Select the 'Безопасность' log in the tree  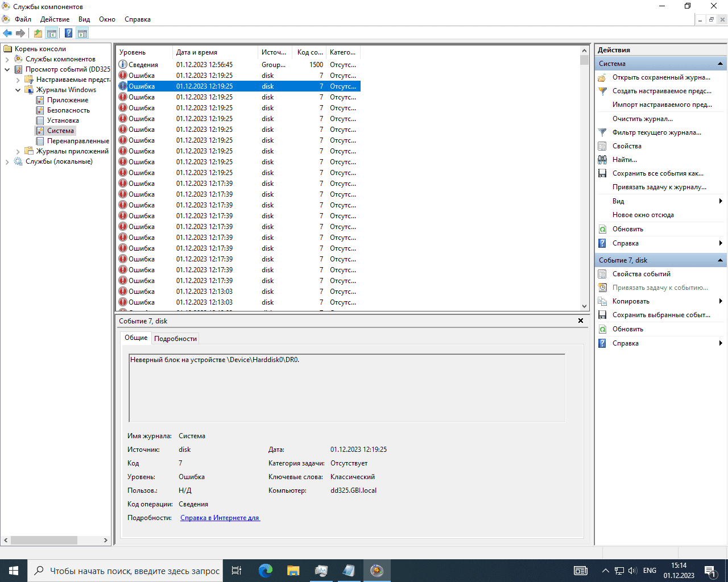click(68, 110)
